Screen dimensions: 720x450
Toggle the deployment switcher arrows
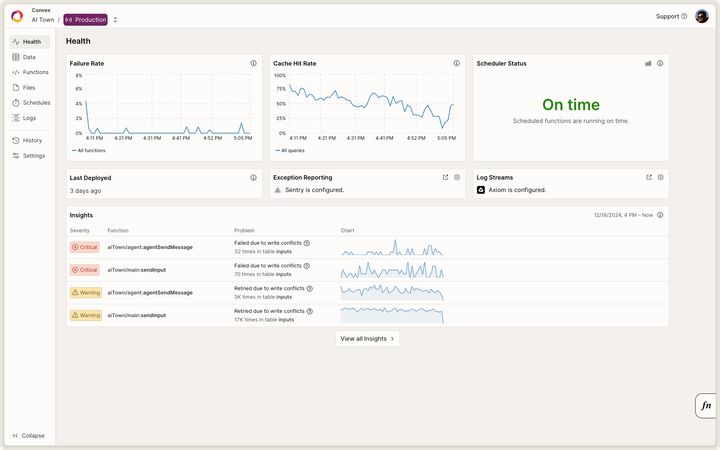pos(115,20)
